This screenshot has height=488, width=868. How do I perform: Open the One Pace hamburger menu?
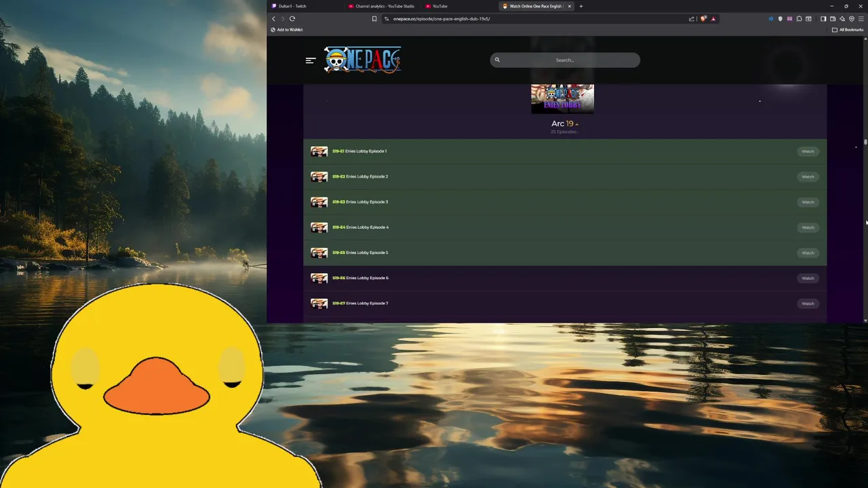[x=311, y=60]
